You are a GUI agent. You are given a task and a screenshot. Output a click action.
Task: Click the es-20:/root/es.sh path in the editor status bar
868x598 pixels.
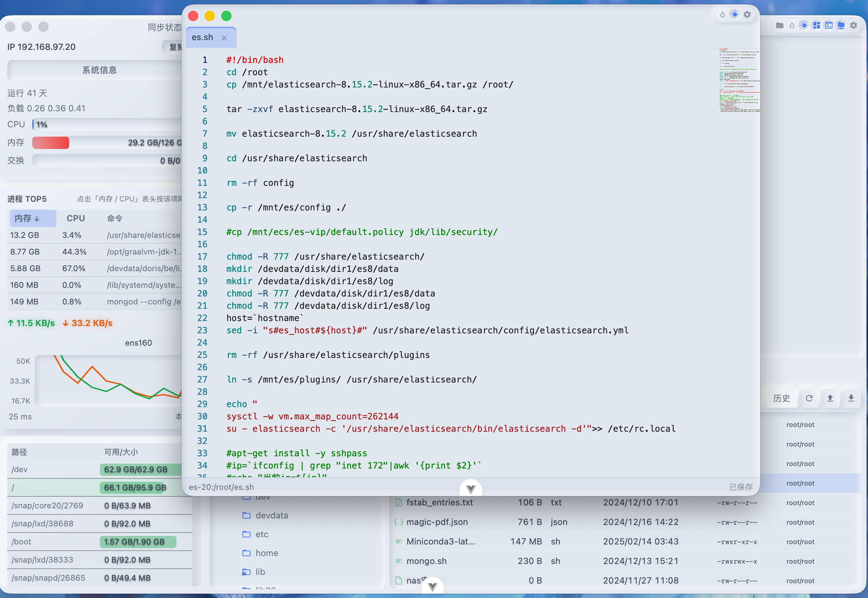pos(221,487)
